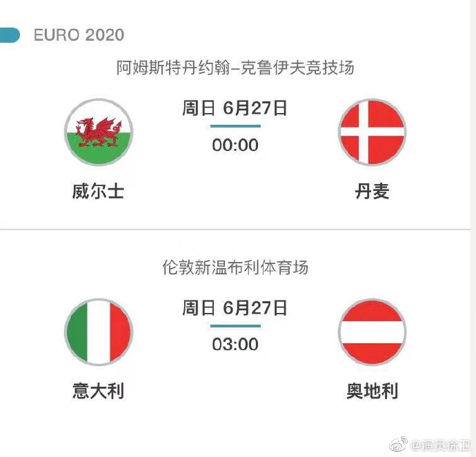Tap the Austria flag icon
This screenshot has width=476, height=457.
pyautogui.click(x=373, y=332)
